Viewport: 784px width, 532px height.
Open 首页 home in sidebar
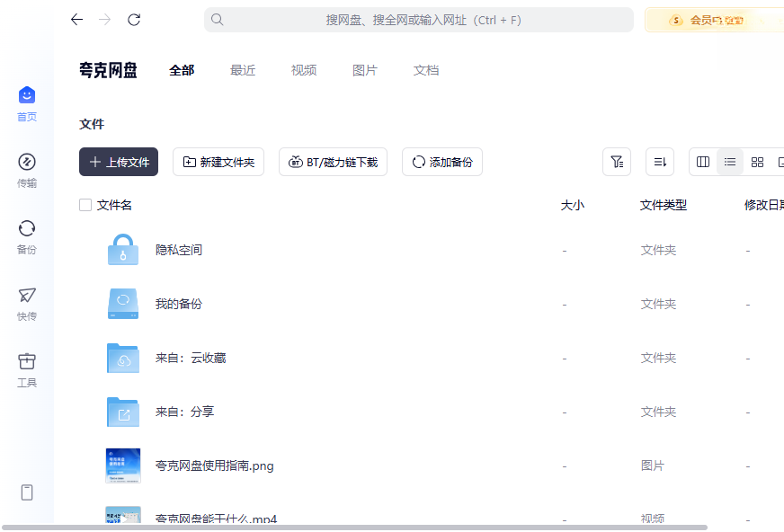(27, 104)
